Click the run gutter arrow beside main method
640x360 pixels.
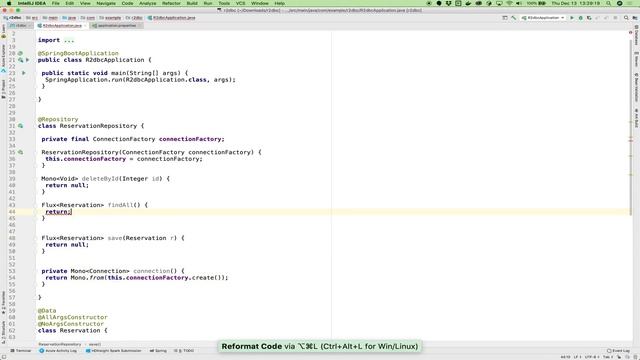(x=24, y=73)
